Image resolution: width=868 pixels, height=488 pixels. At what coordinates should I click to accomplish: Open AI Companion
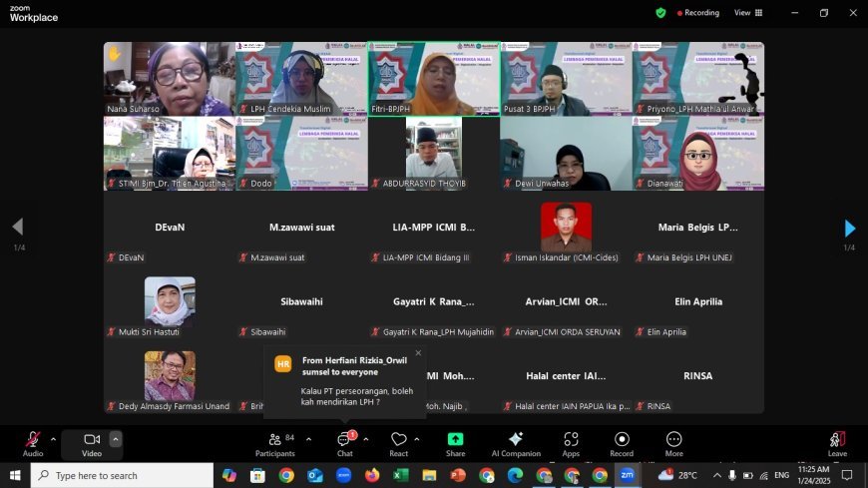[516, 444]
